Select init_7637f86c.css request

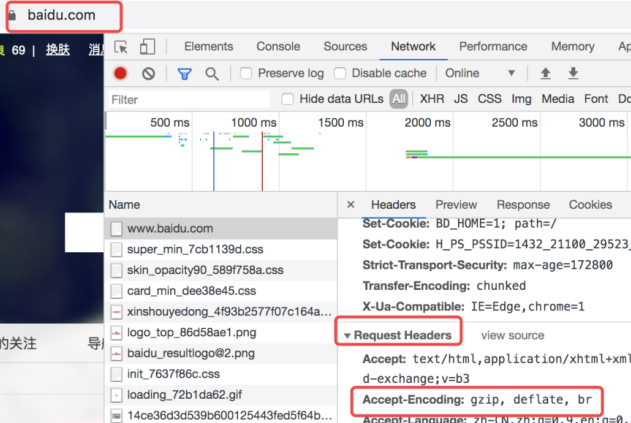coord(221,374)
